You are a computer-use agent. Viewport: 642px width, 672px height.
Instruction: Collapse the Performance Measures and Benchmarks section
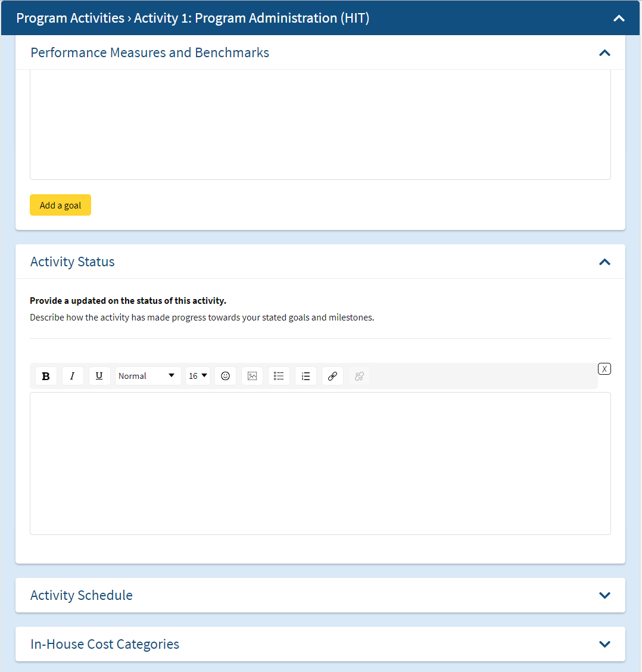pyautogui.click(x=604, y=52)
